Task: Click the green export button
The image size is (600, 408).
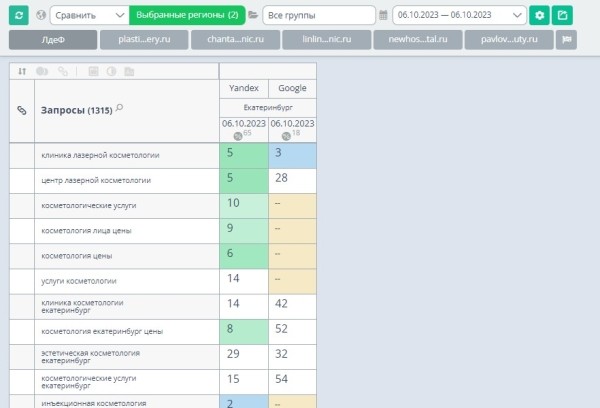Action: pyautogui.click(x=563, y=15)
